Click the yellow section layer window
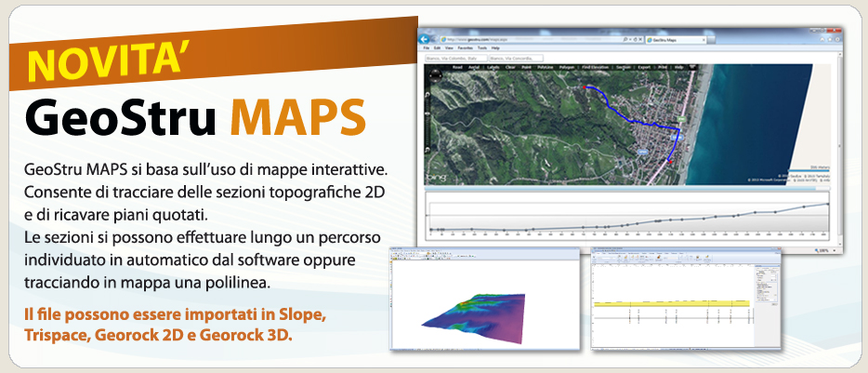The width and height of the screenshot is (868, 373). [x=686, y=299]
